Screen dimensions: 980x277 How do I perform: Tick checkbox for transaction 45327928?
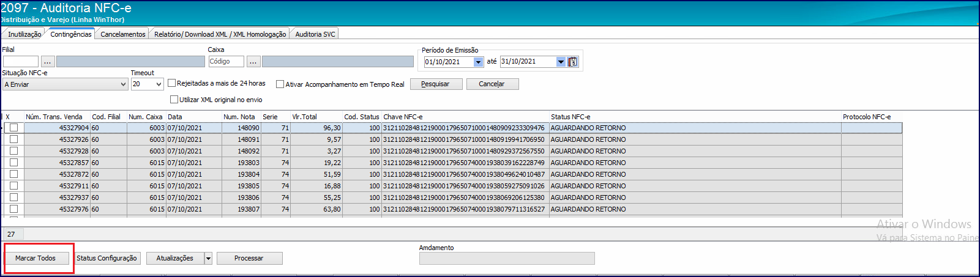click(x=13, y=151)
